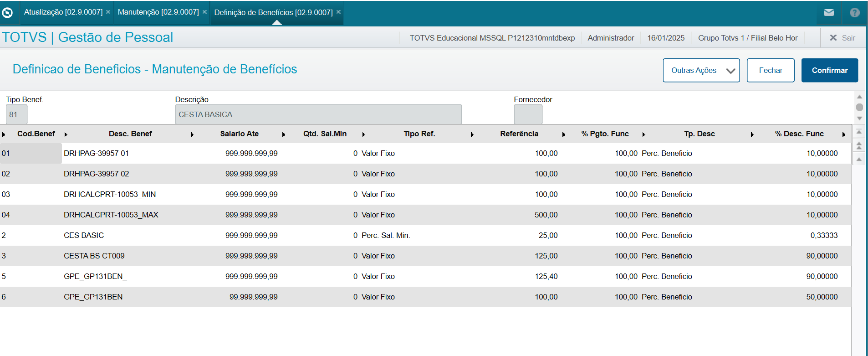Select the row DRHPAG-39957 01
Image resolution: width=868 pixels, height=356 pixels.
coord(425,153)
